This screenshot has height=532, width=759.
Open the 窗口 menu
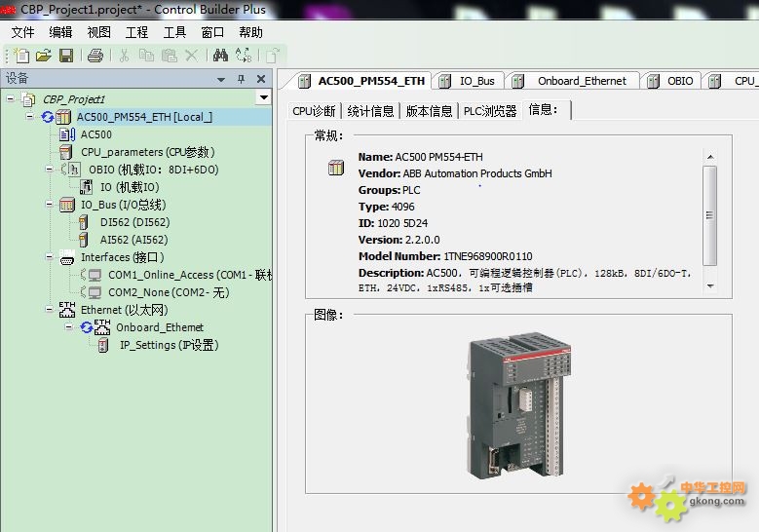click(x=212, y=32)
